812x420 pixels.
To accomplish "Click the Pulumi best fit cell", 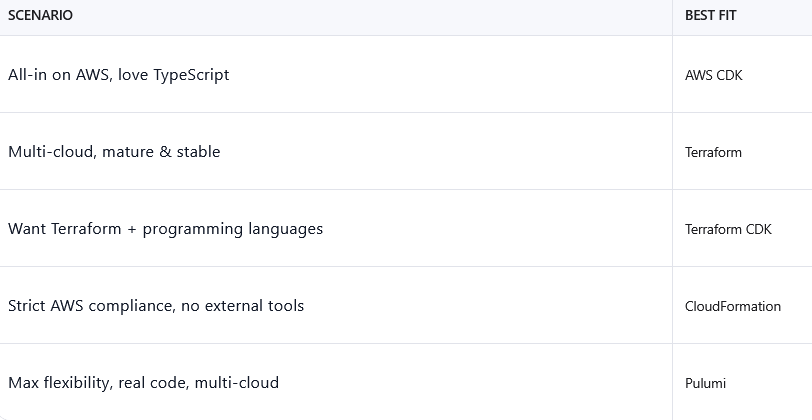I will pyautogui.click(x=705, y=383).
